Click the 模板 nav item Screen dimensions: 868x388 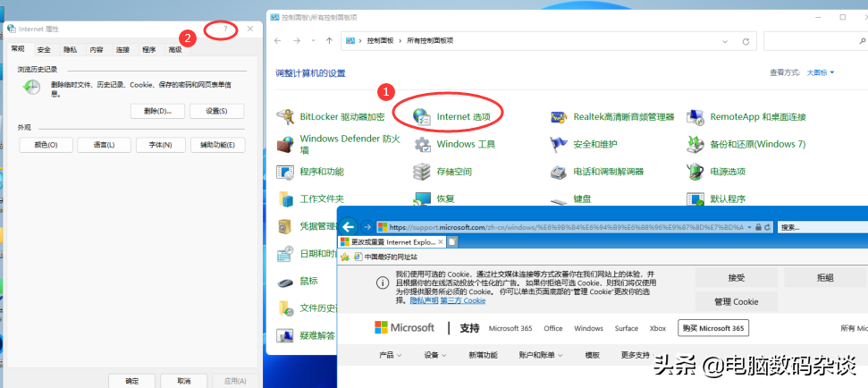[x=593, y=355]
